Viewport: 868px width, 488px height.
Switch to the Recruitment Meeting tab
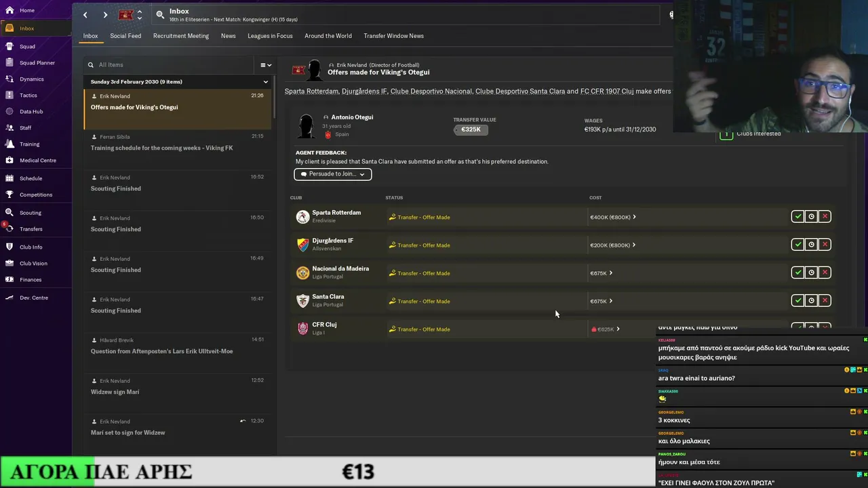click(x=181, y=36)
